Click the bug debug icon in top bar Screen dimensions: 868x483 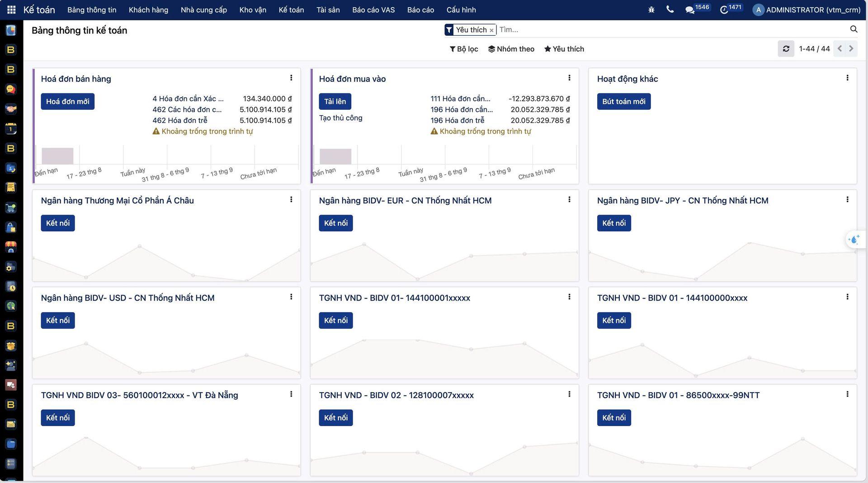(x=651, y=9)
